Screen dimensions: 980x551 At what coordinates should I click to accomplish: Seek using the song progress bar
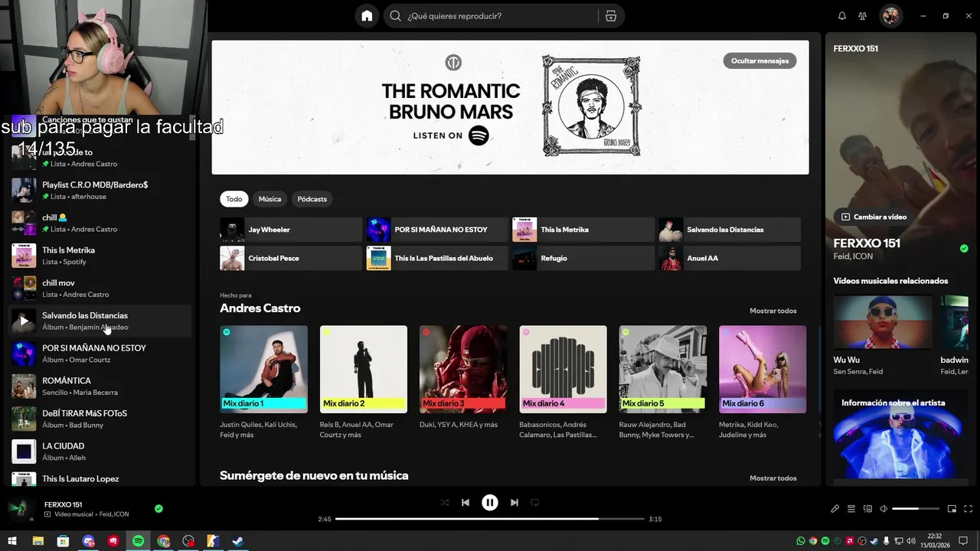click(490, 519)
